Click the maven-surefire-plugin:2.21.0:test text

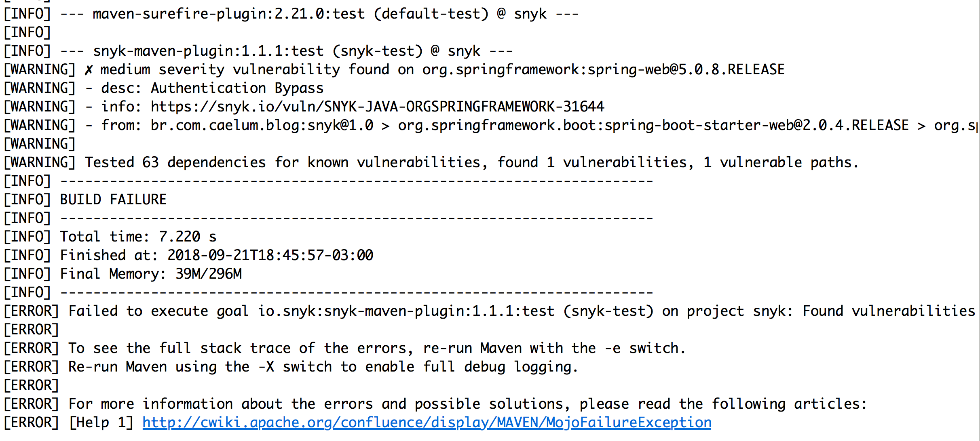[x=228, y=14]
